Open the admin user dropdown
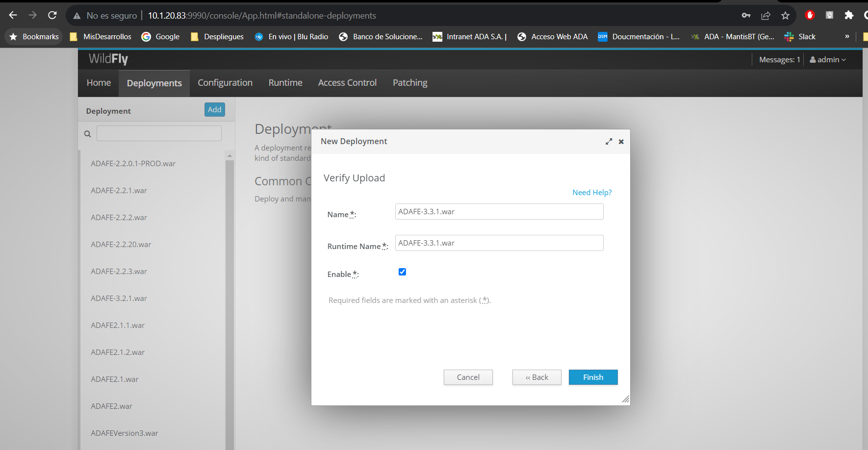The image size is (868, 450). click(x=828, y=60)
